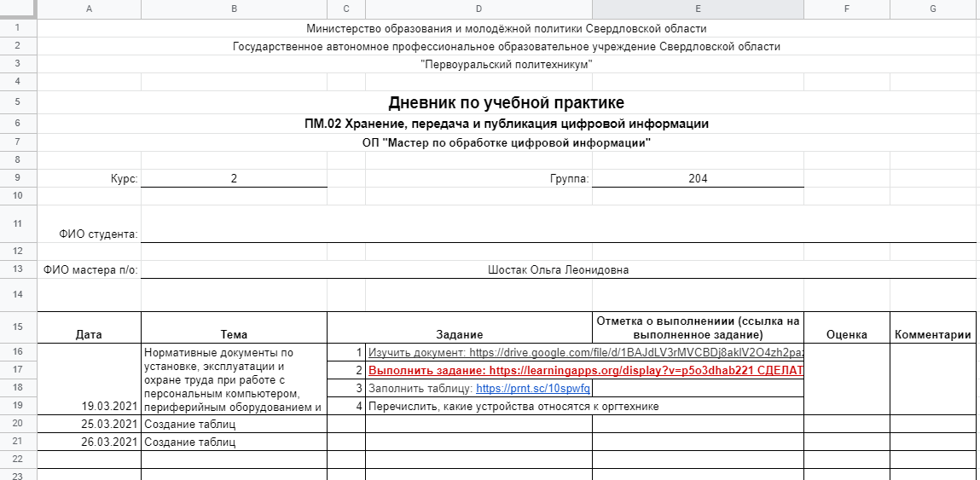Image resolution: width=980 pixels, height=480 pixels.
Task: Click 'ПМ.02 Хранение, передача' subtitle
Action: coord(507,124)
